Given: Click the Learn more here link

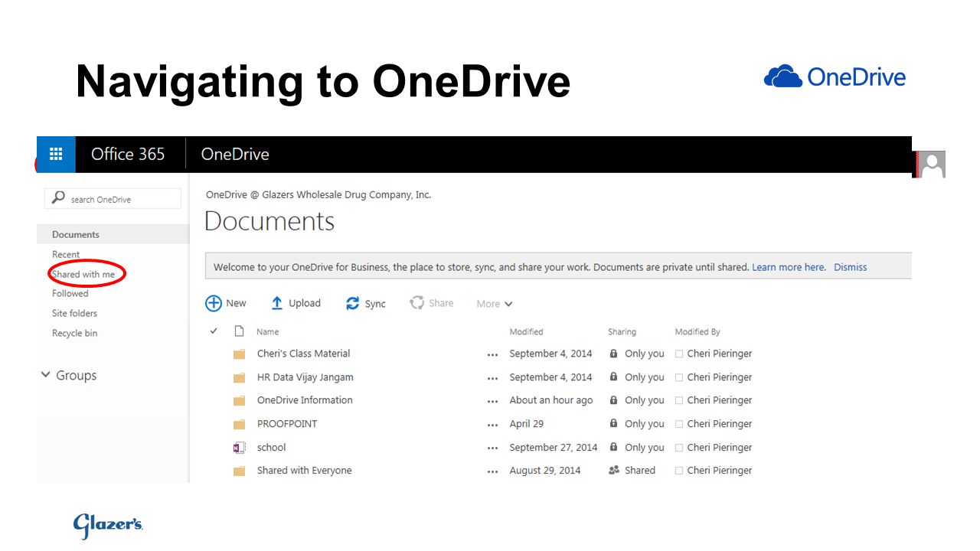Looking at the screenshot, I should pyautogui.click(x=789, y=267).
